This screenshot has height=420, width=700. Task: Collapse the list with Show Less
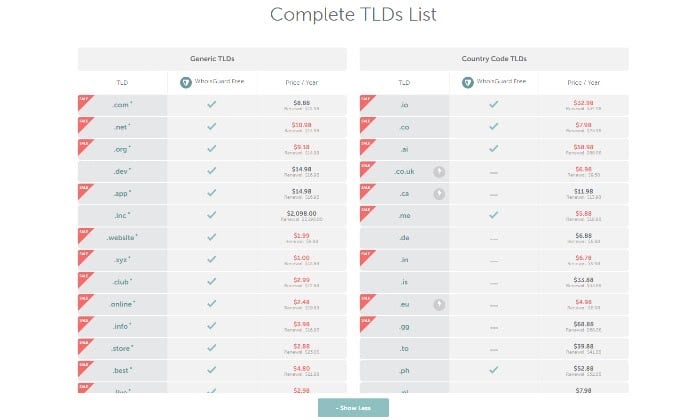pyautogui.click(x=353, y=408)
